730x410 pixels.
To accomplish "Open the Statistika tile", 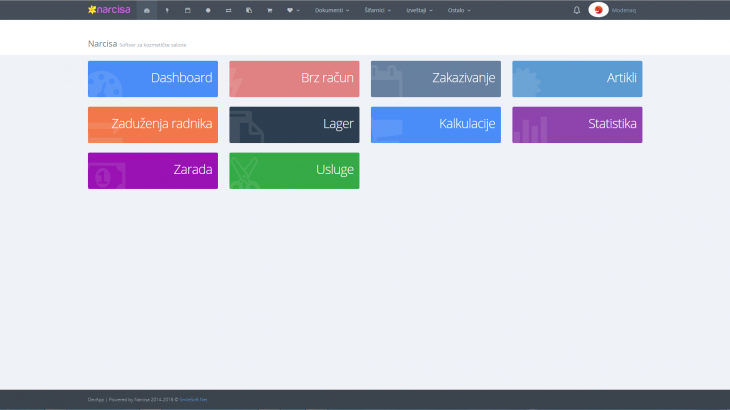I will pos(577,125).
